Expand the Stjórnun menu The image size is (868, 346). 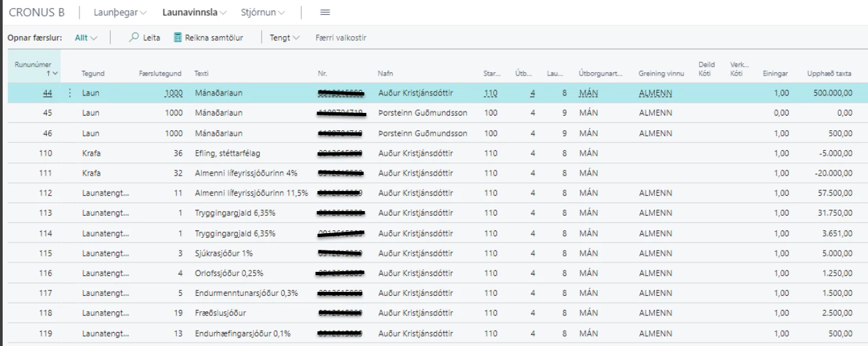[x=262, y=13]
